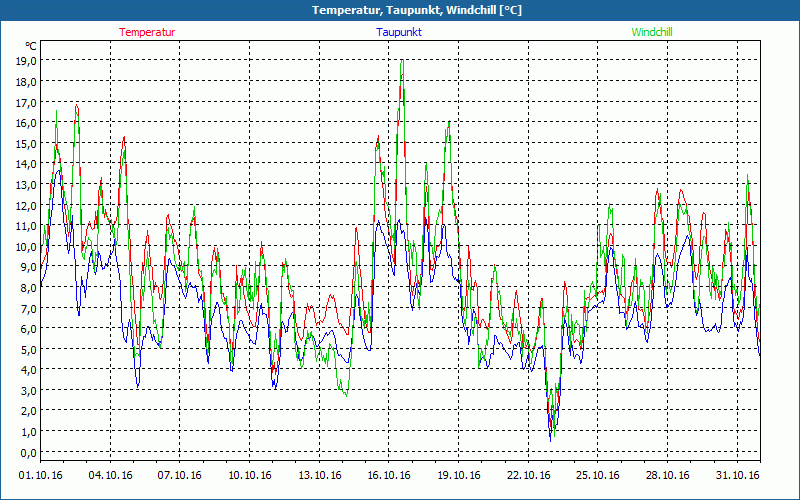Click the 16.10.16 date label
This screenshot has height=500, width=800.
pos(389,475)
